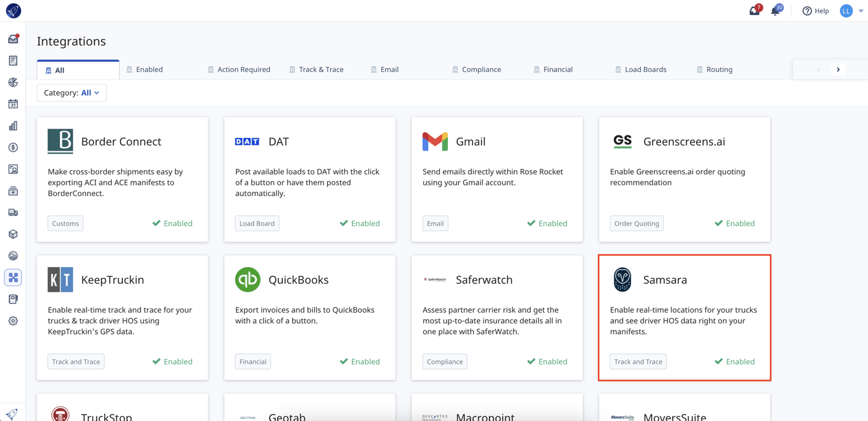The height and width of the screenshot is (421, 868).
Task: Click the Rose Rocket logo at top left
Action: pos(13,11)
